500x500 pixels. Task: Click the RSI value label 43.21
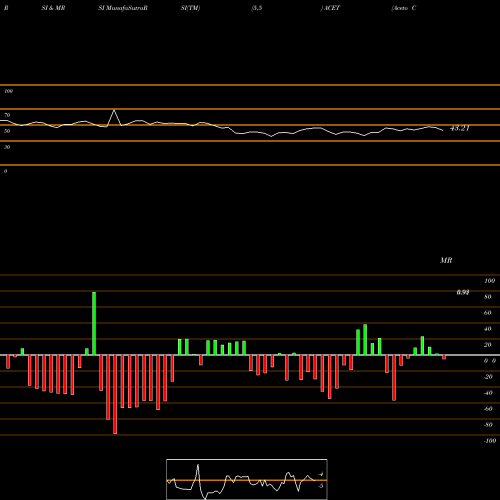tap(460, 128)
